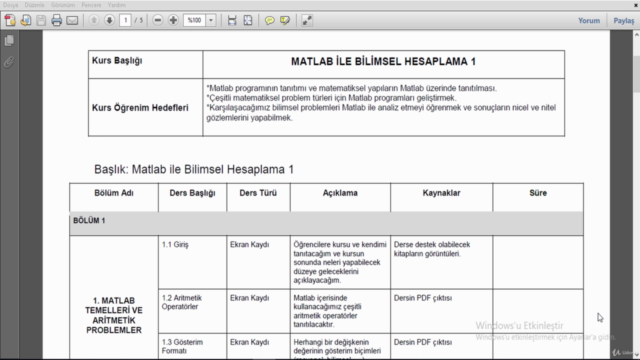
Task: Click the vertical scrollbar thumb
Action: [636, 75]
